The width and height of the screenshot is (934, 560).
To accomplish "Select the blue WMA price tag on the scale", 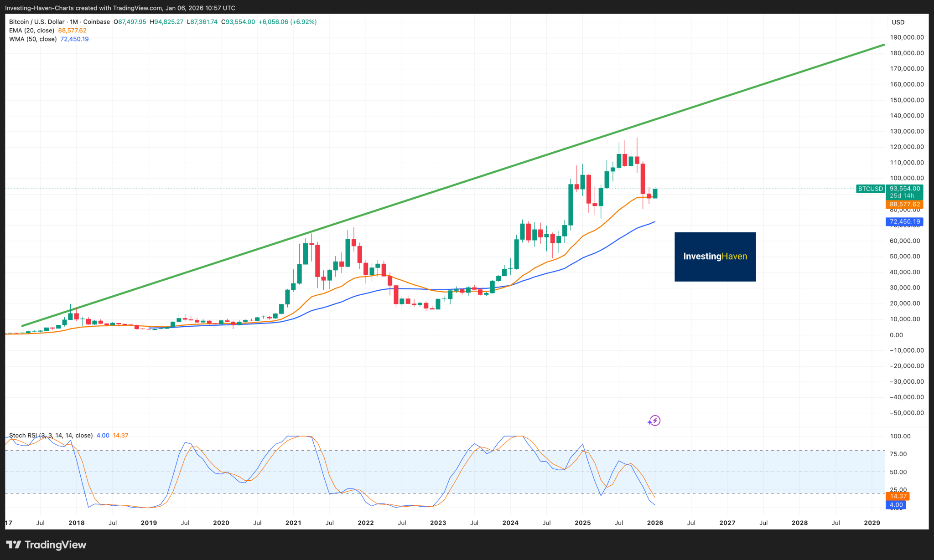I will [x=905, y=221].
